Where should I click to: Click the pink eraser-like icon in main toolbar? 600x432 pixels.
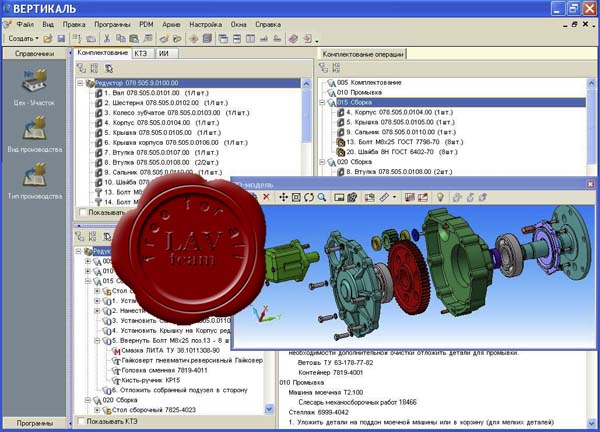coord(293,39)
